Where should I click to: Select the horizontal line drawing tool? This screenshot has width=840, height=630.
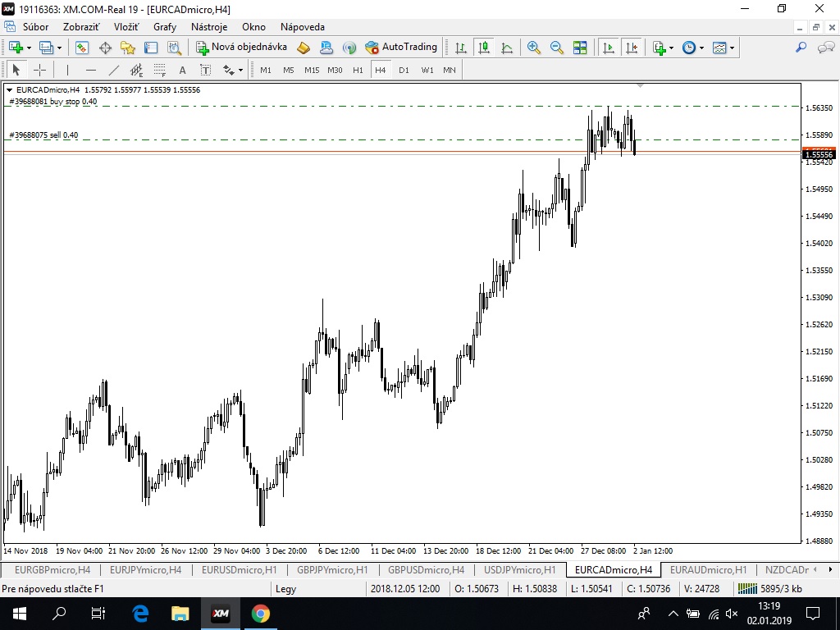pyautogui.click(x=91, y=70)
